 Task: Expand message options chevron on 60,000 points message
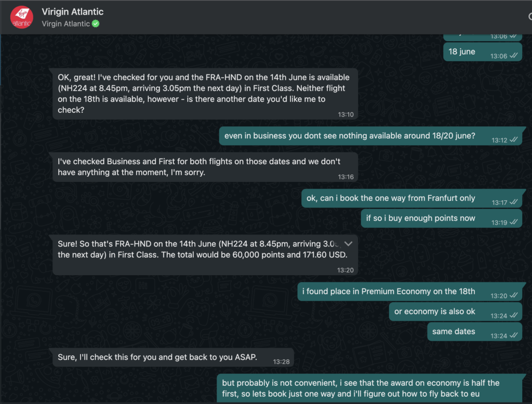coord(348,244)
